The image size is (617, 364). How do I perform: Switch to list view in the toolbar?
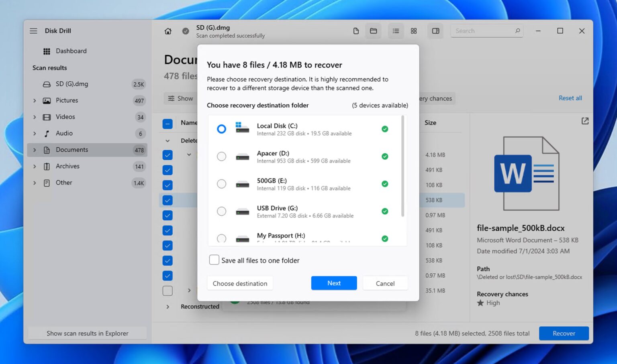click(396, 31)
